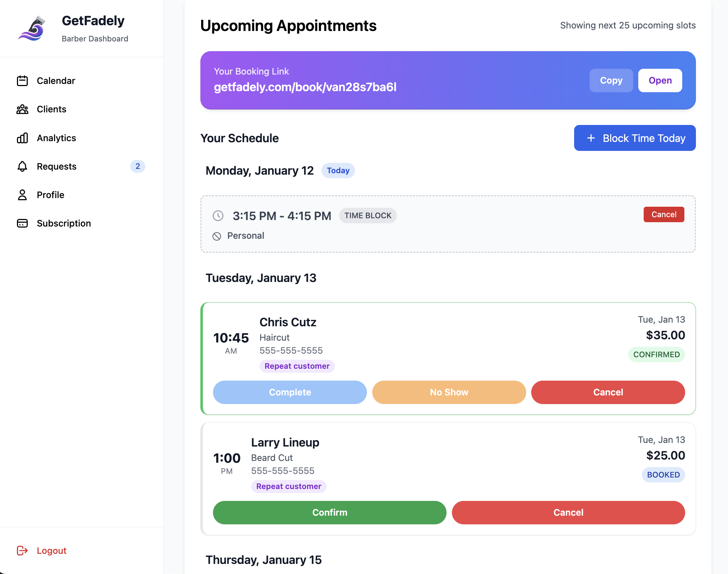Click Block Time Today

[634, 138]
